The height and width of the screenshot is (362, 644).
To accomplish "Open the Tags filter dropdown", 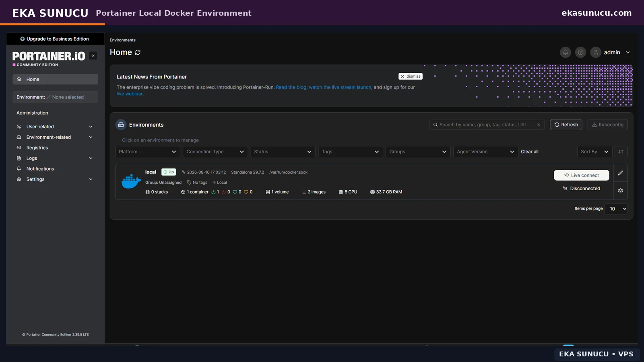I will tap(351, 152).
